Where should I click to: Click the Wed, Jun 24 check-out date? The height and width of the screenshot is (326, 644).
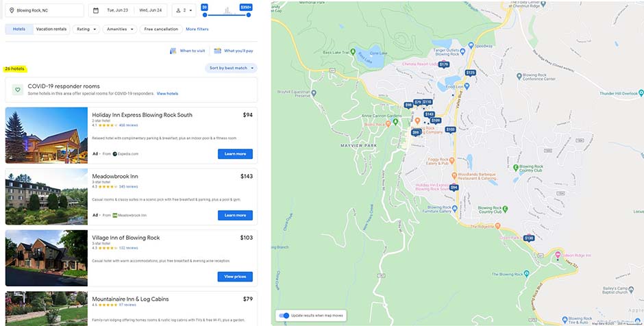click(150, 10)
